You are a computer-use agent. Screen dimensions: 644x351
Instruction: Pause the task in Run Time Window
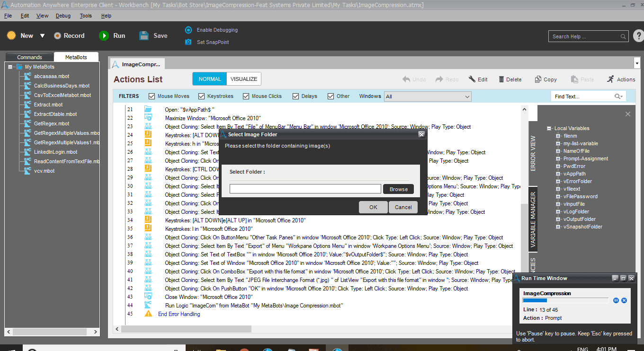tap(616, 300)
